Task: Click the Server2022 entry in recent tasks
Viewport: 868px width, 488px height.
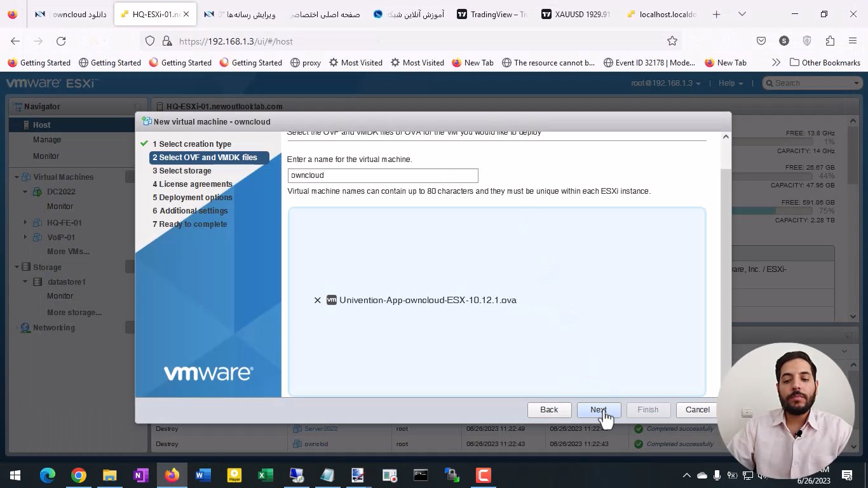Action: point(321,429)
